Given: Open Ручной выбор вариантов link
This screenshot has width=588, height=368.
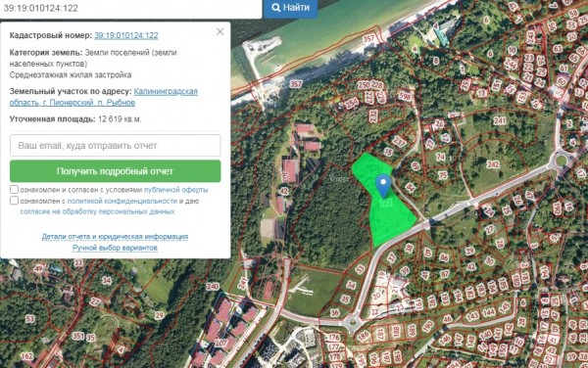Looking at the screenshot, I should click(x=115, y=248).
